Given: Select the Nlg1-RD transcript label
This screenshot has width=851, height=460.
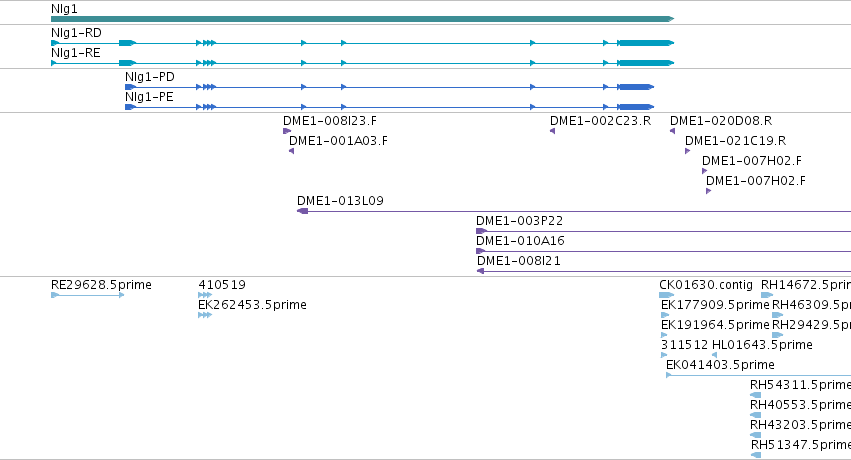Looking at the screenshot, I should click(x=76, y=33).
